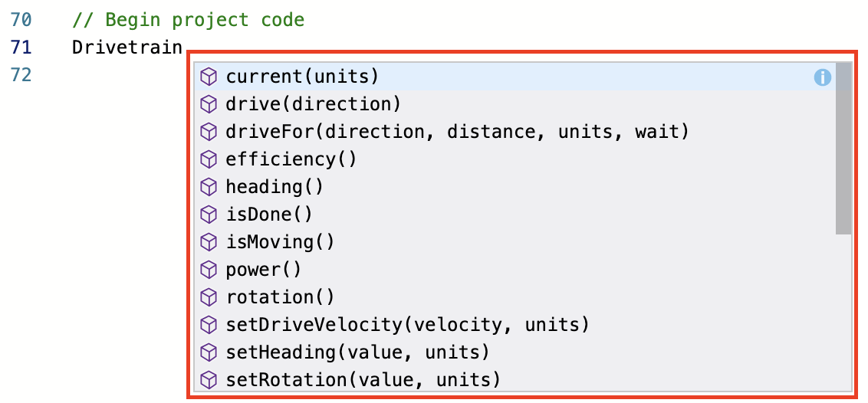The image size is (868, 403).
Task: Select the current(units) suggestion
Action: point(302,77)
